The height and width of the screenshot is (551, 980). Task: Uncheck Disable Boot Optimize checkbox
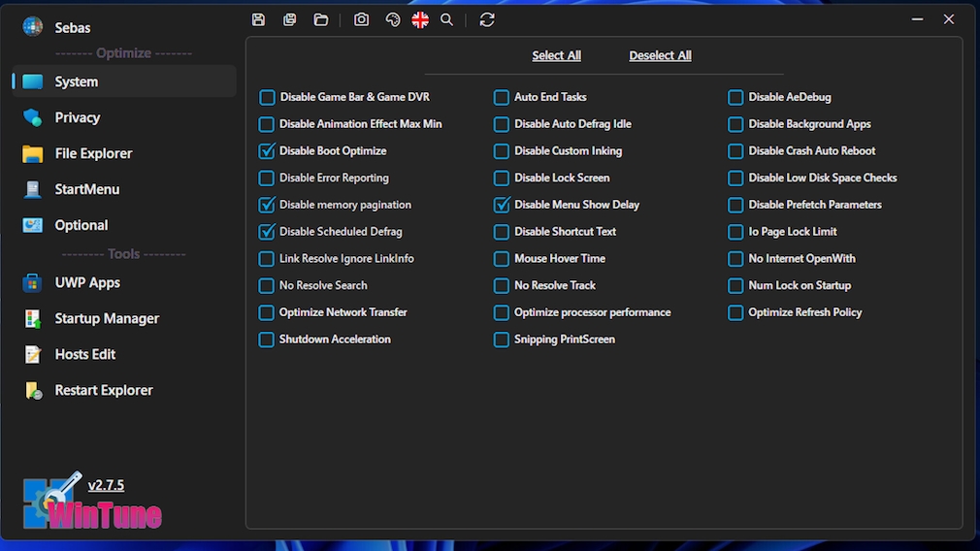tap(267, 151)
